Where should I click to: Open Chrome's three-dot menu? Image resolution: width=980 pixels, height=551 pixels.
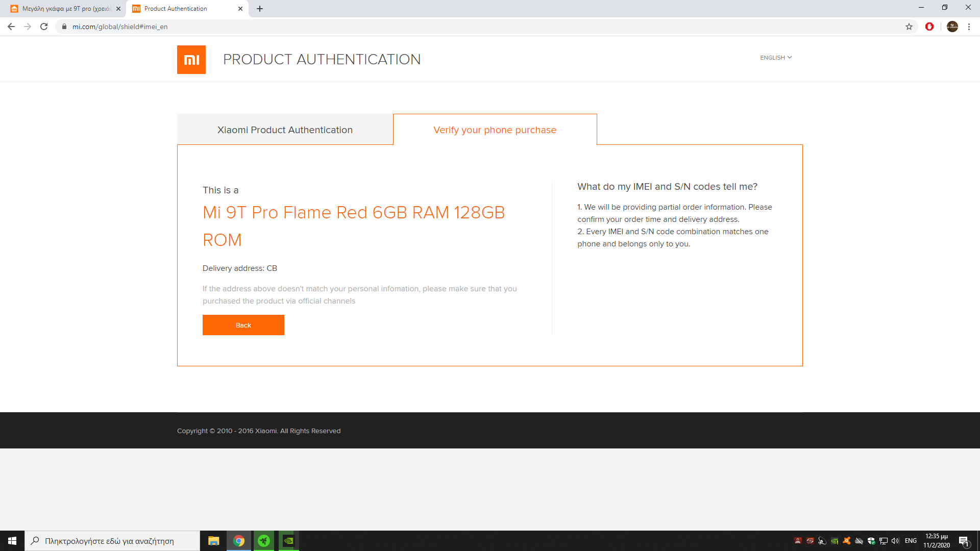(x=969, y=27)
